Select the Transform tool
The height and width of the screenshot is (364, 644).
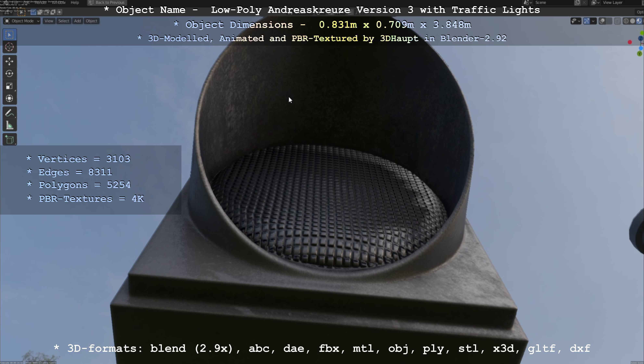coord(9,98)
